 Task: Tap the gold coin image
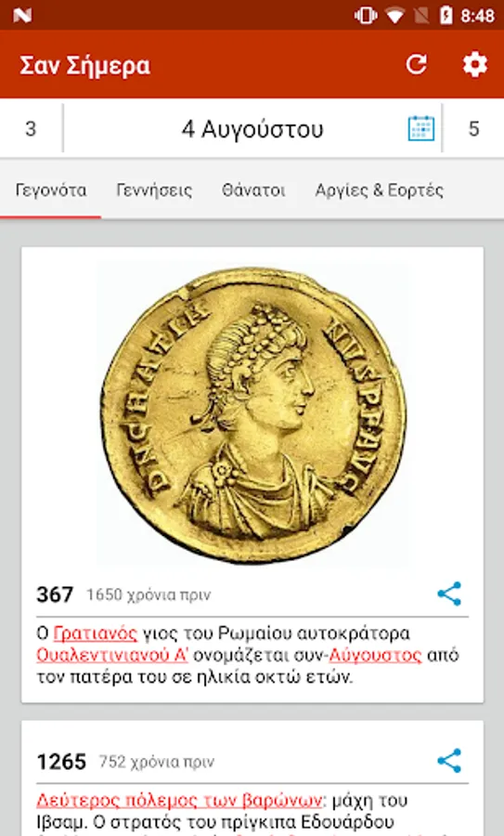pos(252,413)
